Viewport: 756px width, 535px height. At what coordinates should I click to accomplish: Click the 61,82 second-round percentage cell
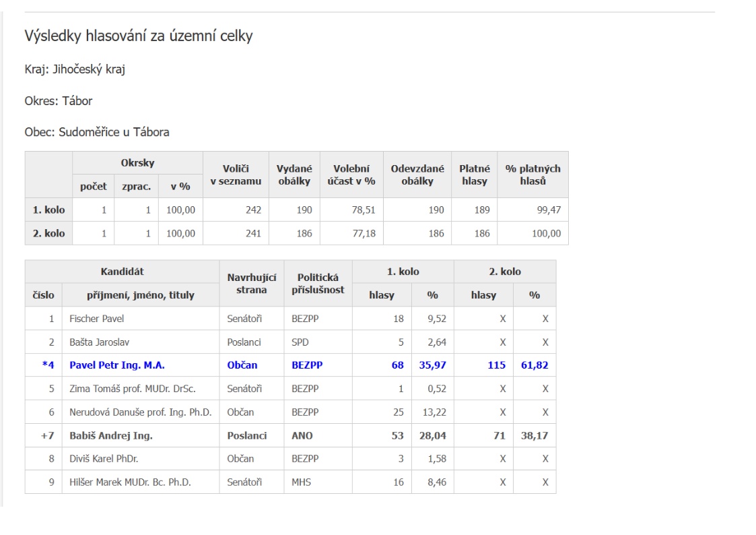click(x=535, y=365)
